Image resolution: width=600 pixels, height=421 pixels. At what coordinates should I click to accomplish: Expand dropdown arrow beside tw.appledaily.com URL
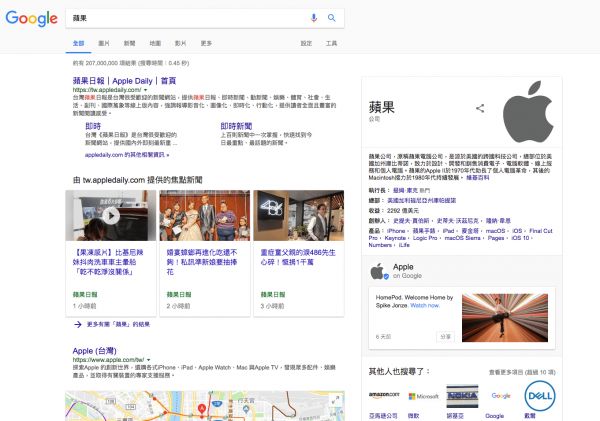145,90
